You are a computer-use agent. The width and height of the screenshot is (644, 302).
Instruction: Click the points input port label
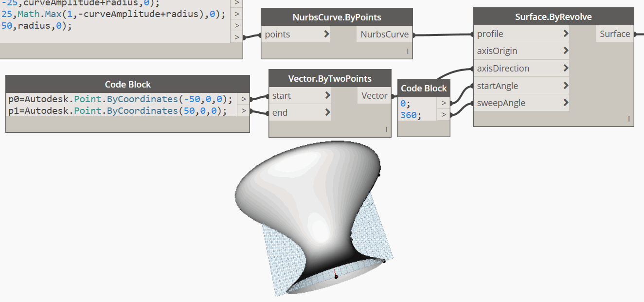pyautogui.click(x=277, y=35)
